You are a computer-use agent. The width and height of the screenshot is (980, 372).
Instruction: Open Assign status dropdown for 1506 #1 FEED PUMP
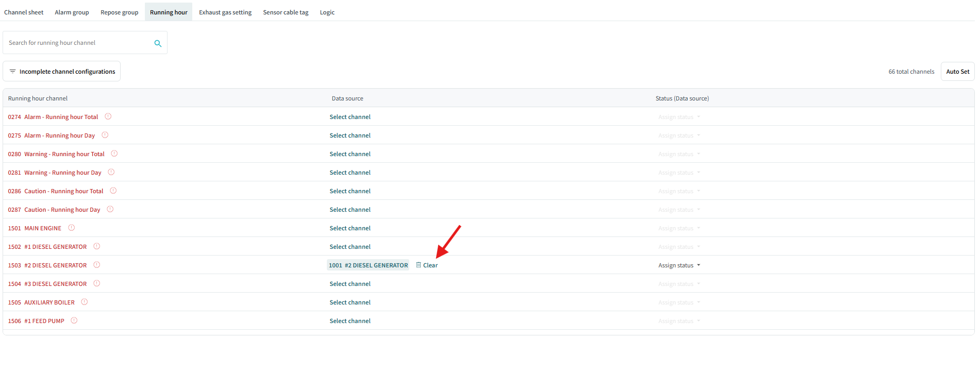[679, 321]
